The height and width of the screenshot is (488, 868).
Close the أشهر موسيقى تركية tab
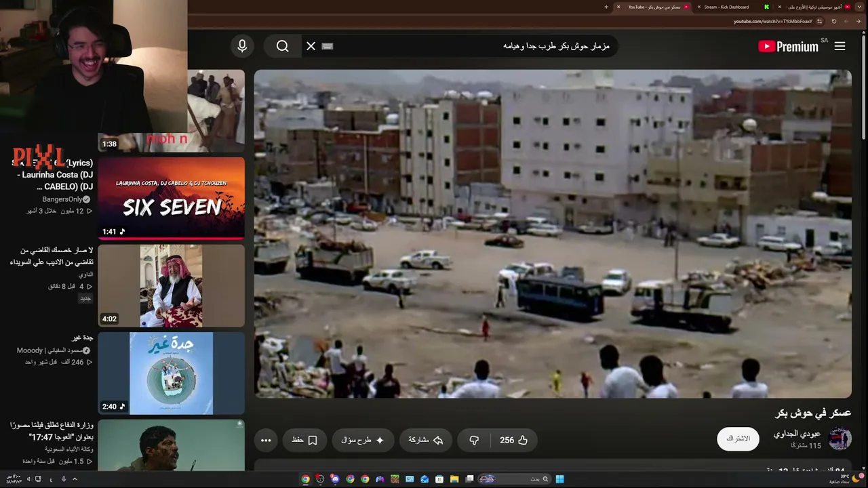pyautogui.click(x=779, y=7)
